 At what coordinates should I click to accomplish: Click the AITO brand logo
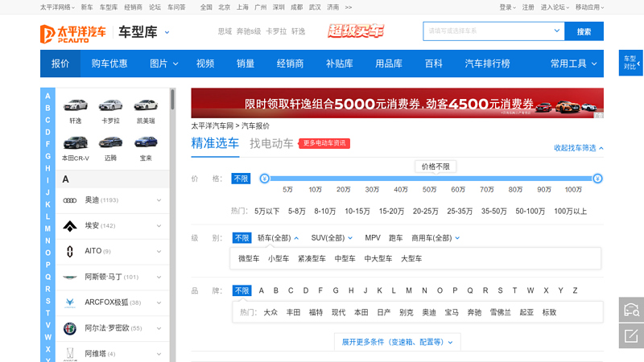click(70, 251)
